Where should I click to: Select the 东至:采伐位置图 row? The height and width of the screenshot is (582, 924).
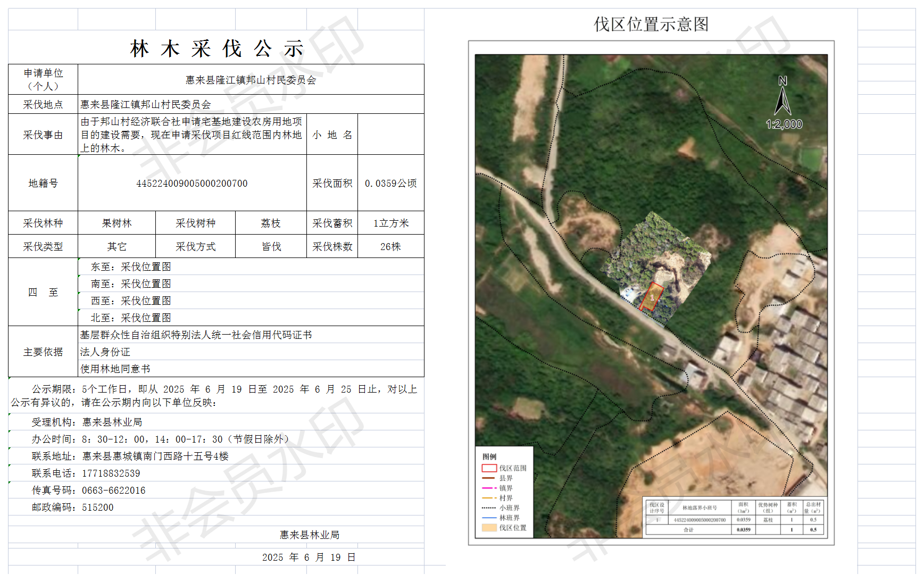point(251,267)
